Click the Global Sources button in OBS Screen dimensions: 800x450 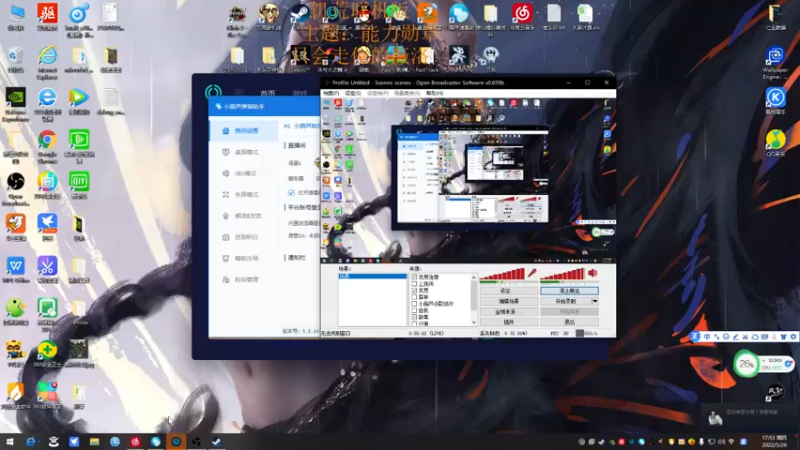point(509,312)
